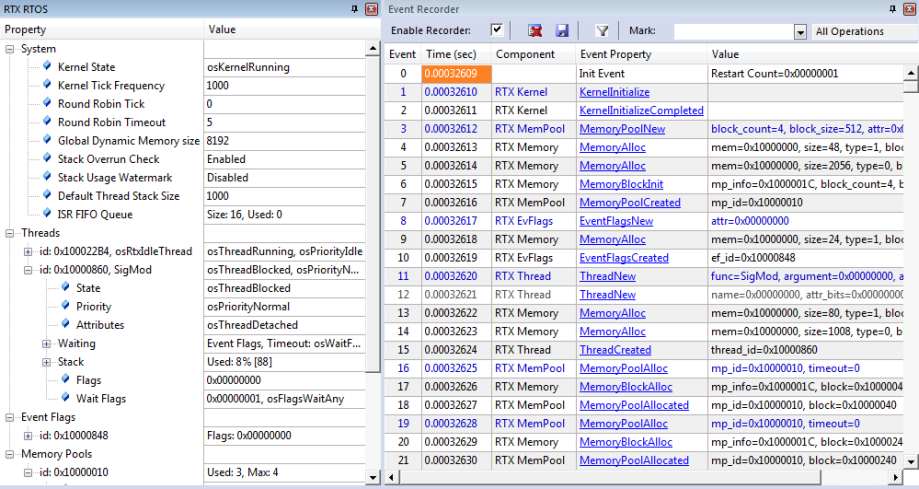Pin the Event Recorder panel
This screenshot has width=919, height=489.
(892, 8)
